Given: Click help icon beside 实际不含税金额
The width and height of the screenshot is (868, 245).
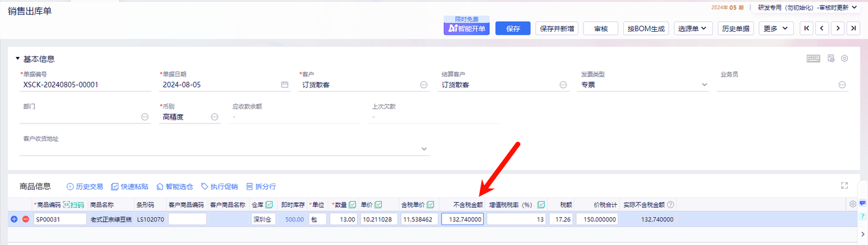Looking at the screenshot, I should (x=670, y=205).
